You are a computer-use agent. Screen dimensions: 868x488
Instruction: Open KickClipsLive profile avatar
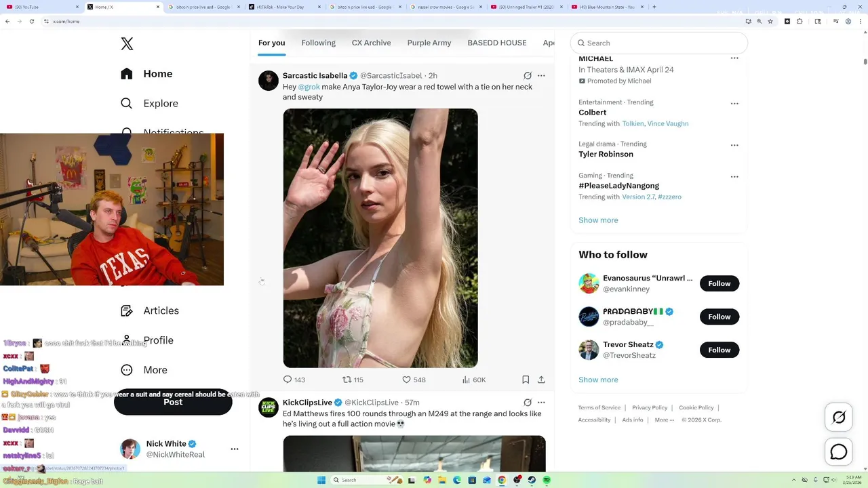269,407
